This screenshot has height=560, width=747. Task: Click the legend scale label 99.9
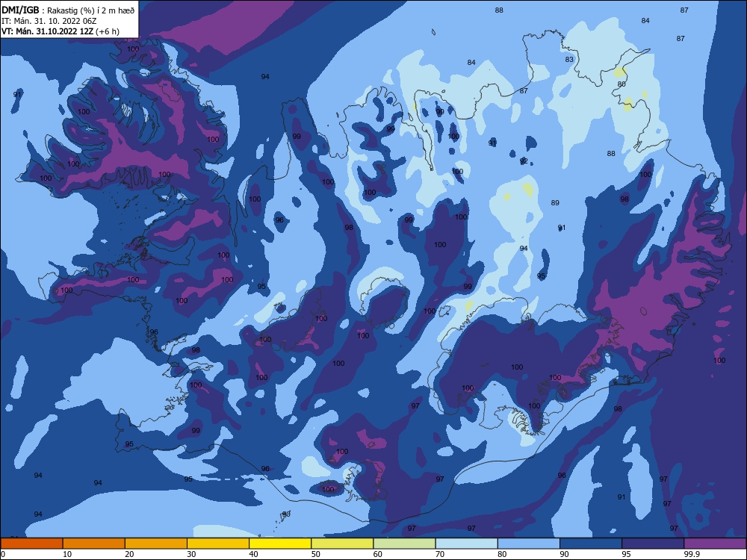692,554
